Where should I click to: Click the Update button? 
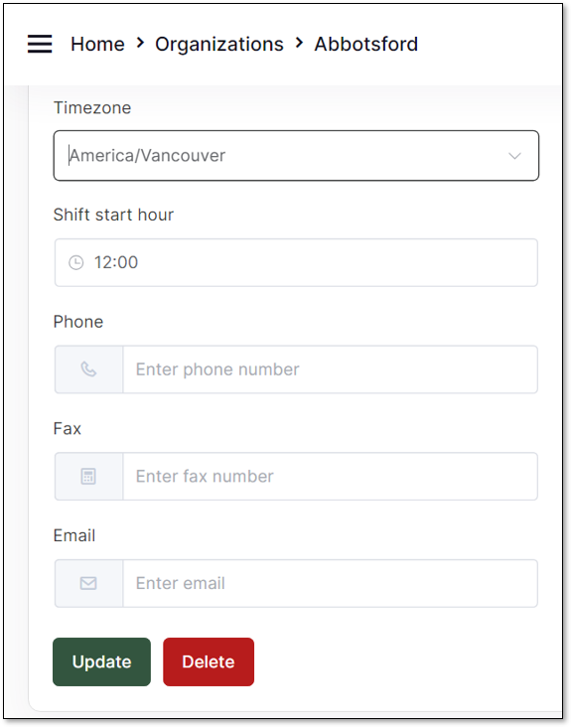101,661
